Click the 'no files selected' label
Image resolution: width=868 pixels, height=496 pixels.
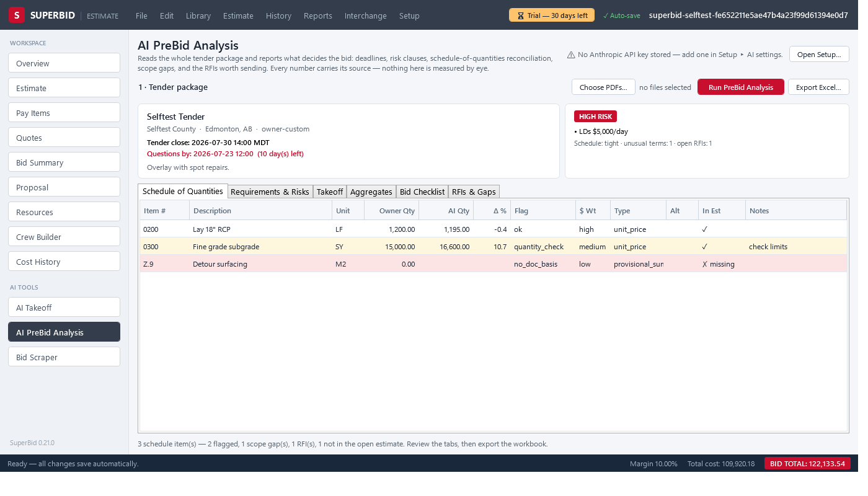pyautogui.click(x=665, y=87)
